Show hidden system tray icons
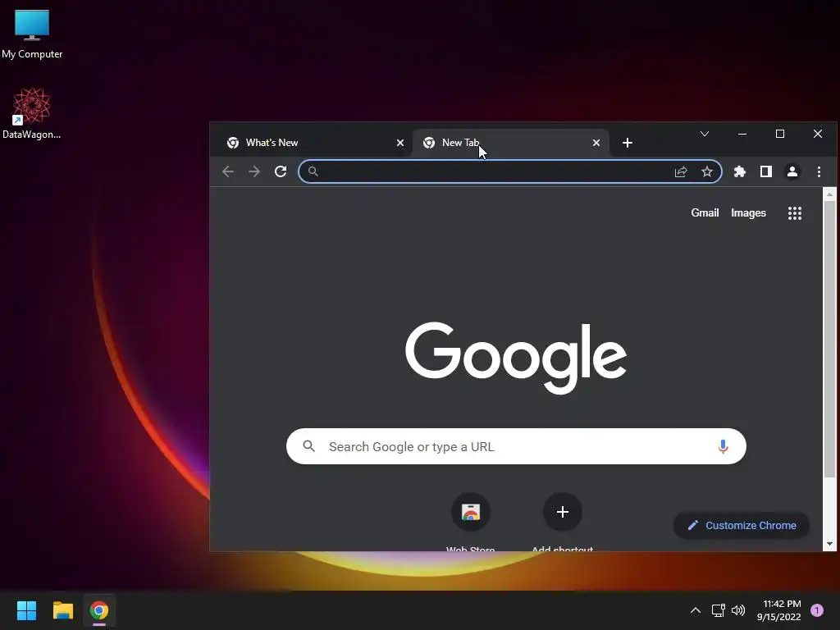The image size is (840, 630). (696, 610)
